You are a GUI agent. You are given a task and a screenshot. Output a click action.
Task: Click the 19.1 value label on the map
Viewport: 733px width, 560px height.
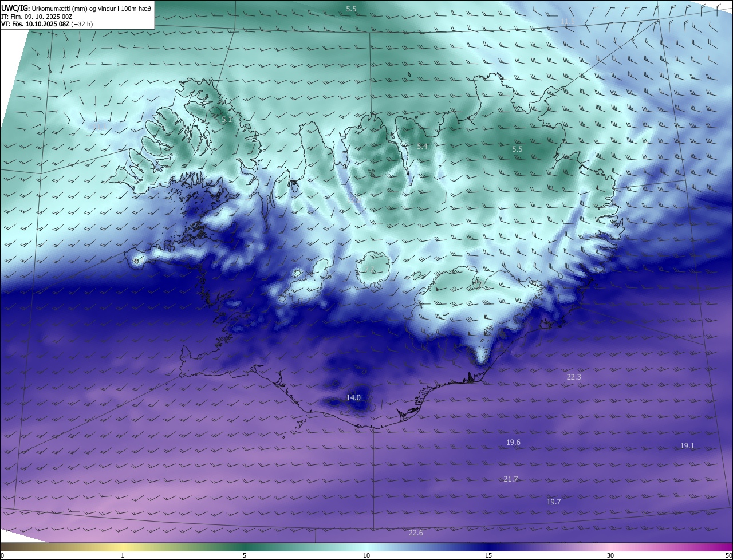(687, 445)
